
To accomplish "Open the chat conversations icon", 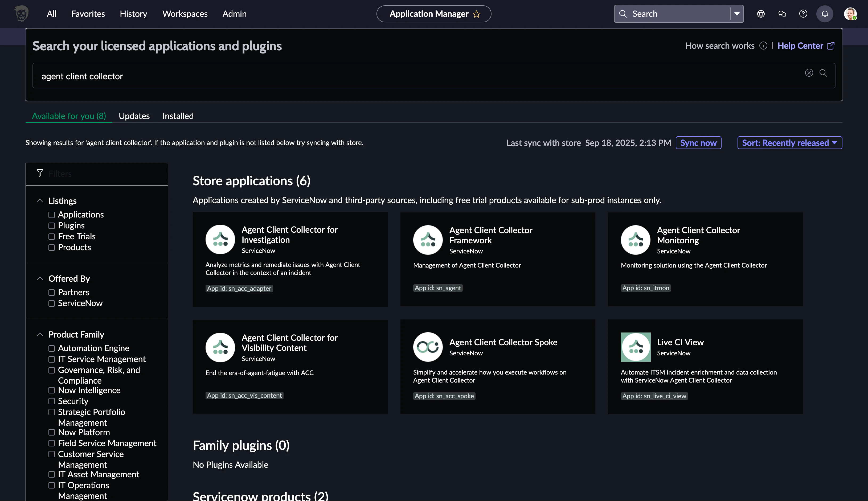I will [782, 14].
